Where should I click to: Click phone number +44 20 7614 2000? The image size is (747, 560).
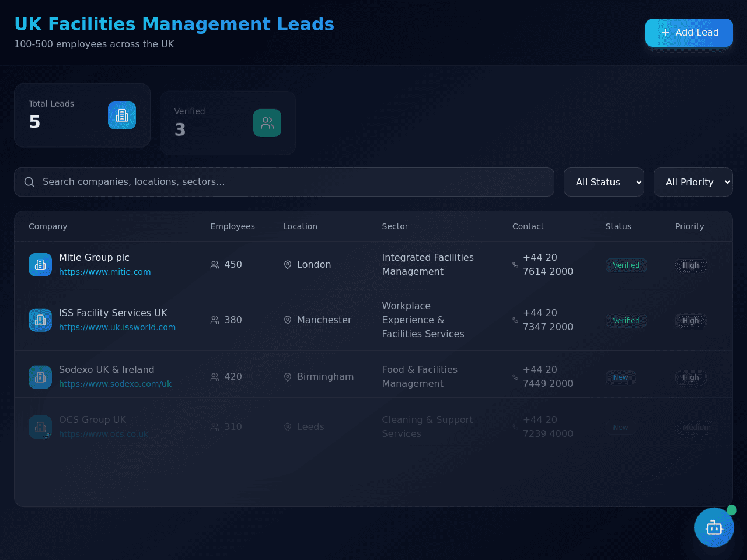(x=548, y=265)
